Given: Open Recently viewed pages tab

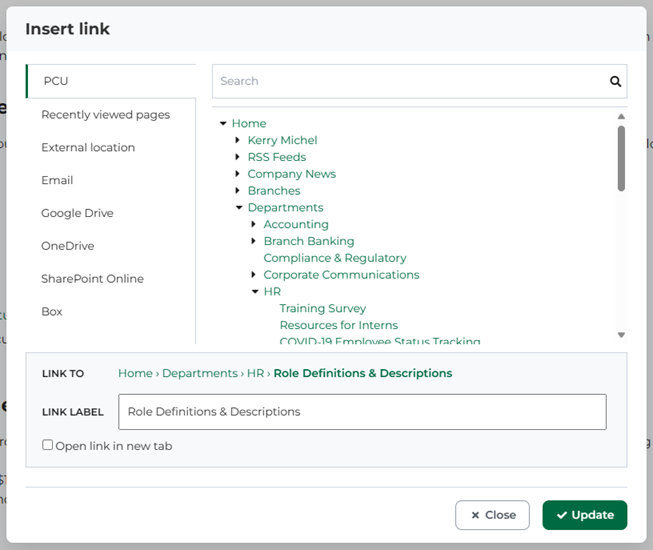Looking at the screenshot, I should click(105, 114).
